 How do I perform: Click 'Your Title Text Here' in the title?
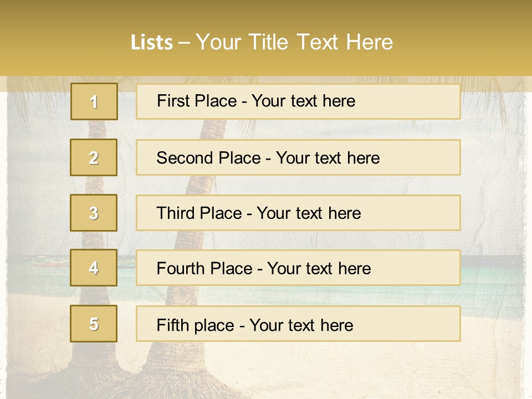coord(294,43)
